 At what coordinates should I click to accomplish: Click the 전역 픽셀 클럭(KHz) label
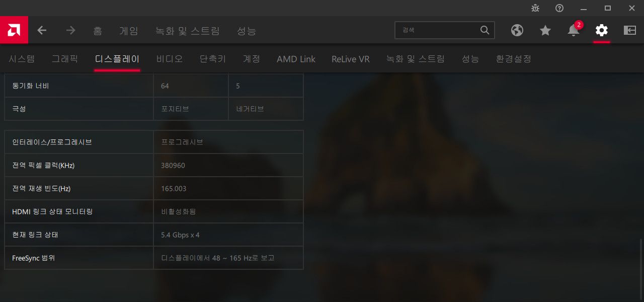[x=43, y=166]
